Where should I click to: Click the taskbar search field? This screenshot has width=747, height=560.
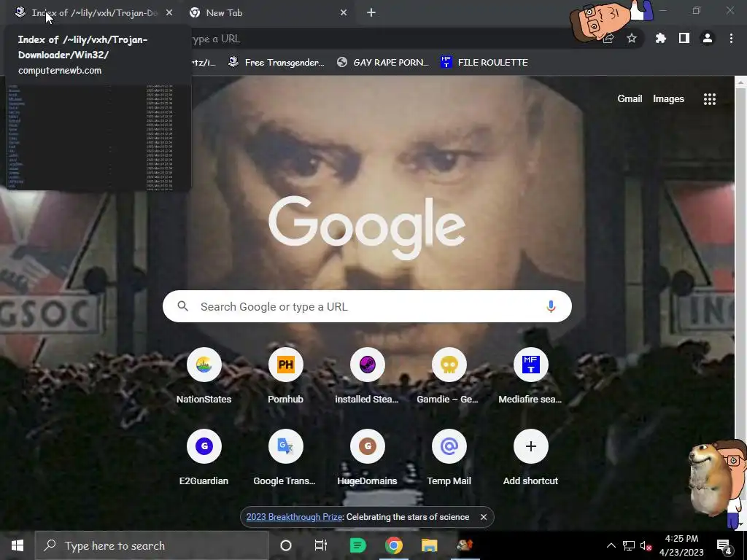coord(152,545)
